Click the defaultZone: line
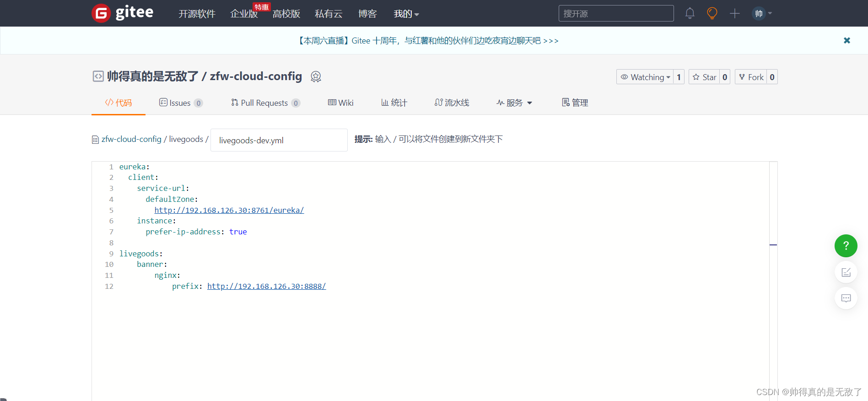 [x=172, y=199]
